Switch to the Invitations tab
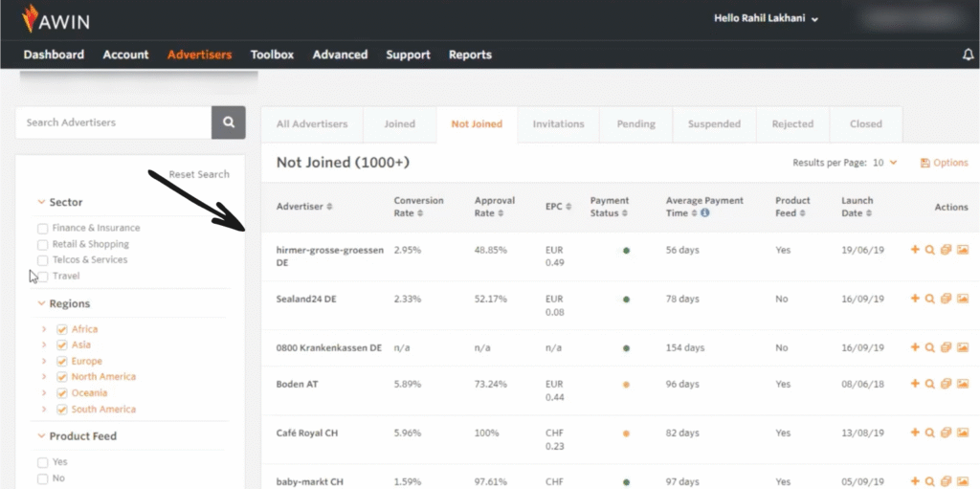Screen dimensions: 980x489 tap(558, 123)
